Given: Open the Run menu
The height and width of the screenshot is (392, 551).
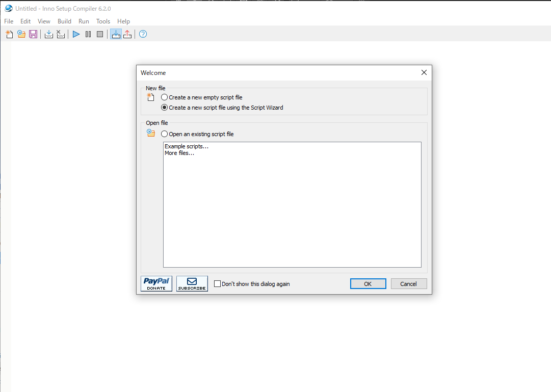Looking at the screenshot, I should 84,21.
